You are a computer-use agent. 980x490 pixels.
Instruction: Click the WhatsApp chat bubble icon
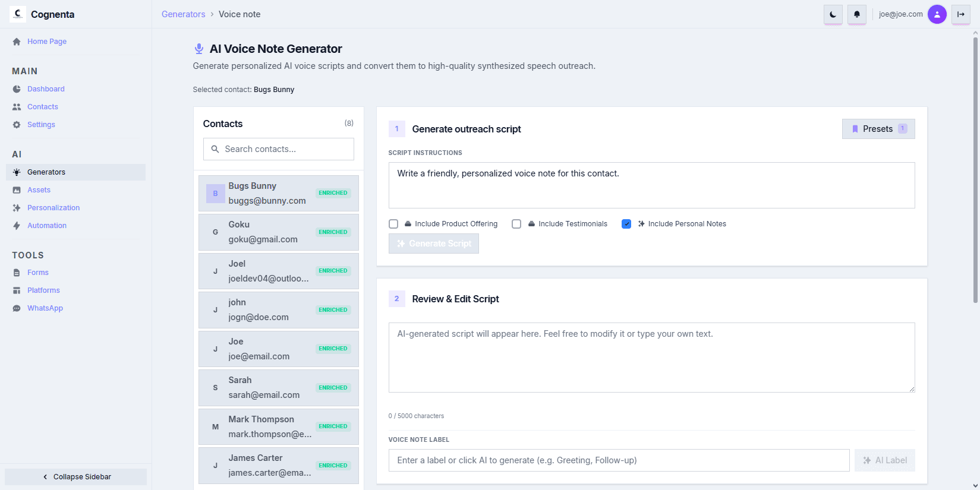(x=17, y=308)
